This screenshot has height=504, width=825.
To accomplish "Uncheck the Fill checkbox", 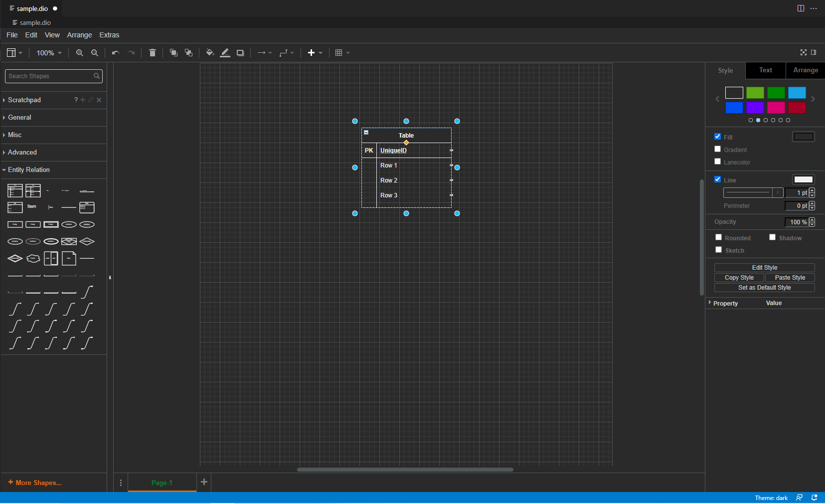I will click(717, 137).
